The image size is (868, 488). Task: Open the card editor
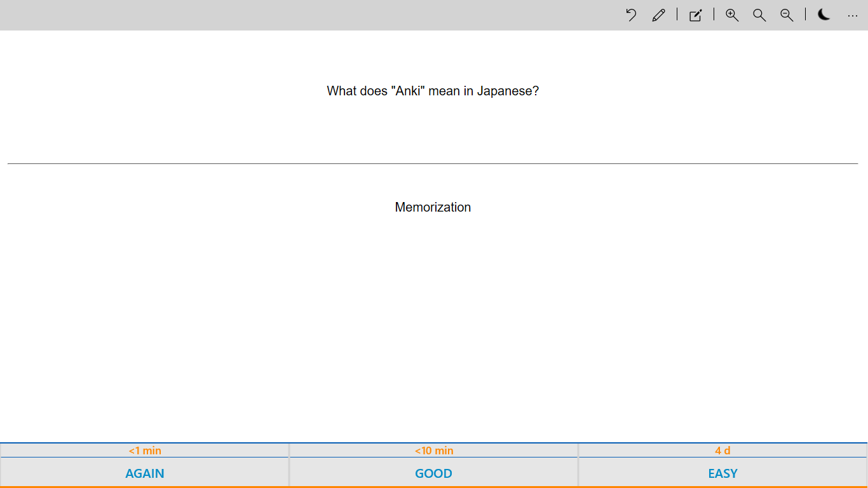click(x=695, y=15)
